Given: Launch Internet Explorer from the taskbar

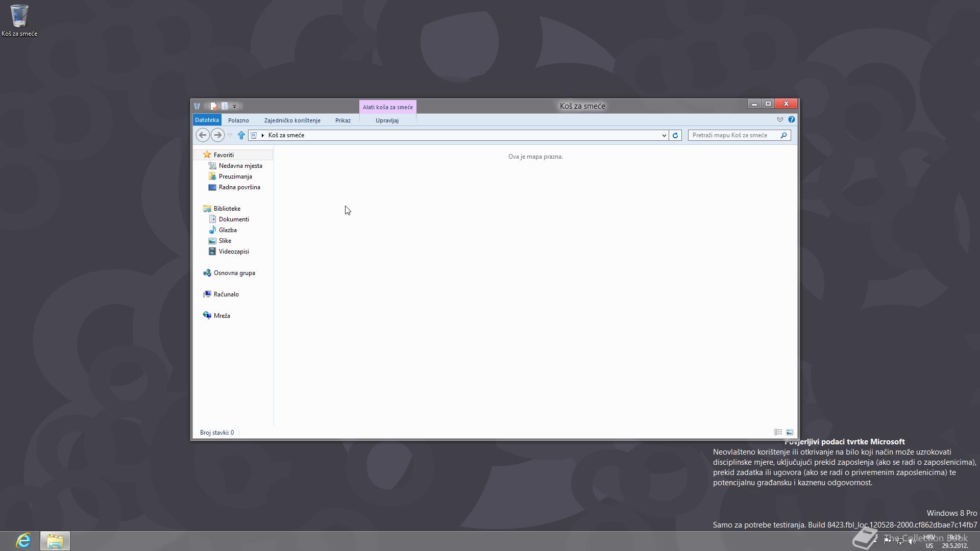Looking at the screenshot, I should (22, 540).
